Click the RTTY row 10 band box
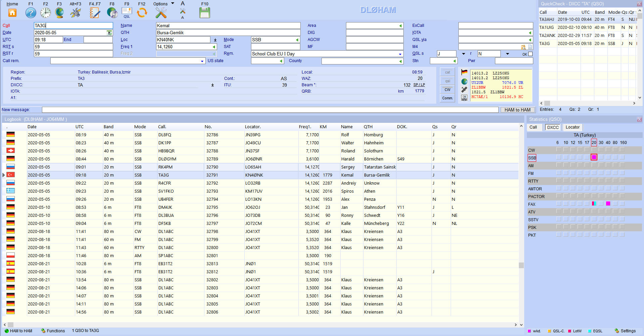 (x=566, y=180)
